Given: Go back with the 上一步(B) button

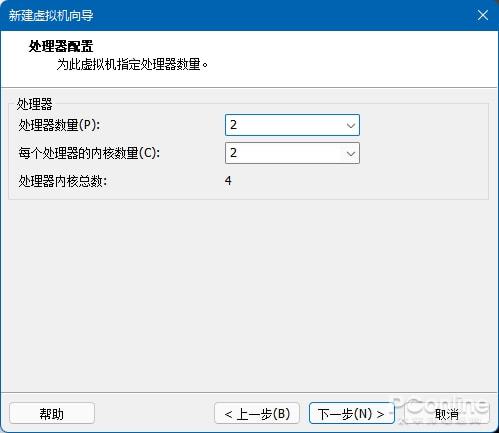Looking at the screenshot, I should point(257,413).
